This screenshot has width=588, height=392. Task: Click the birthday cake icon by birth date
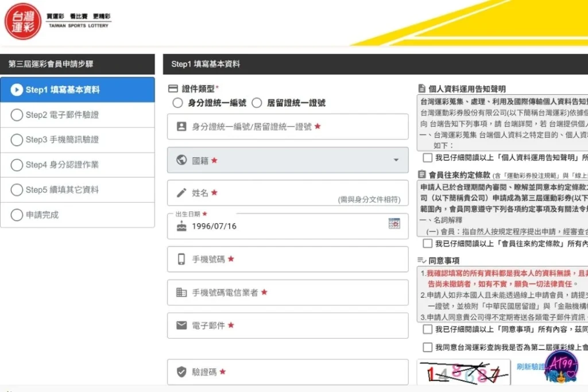[181, 226]
